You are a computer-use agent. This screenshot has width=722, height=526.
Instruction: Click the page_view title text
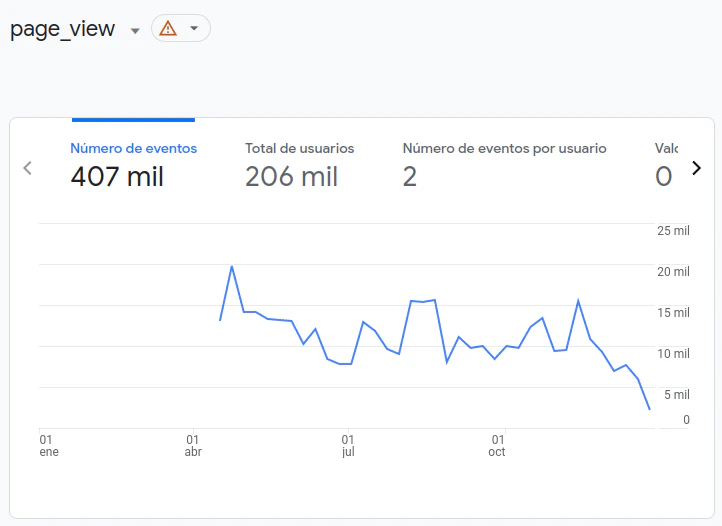[63, 29]
